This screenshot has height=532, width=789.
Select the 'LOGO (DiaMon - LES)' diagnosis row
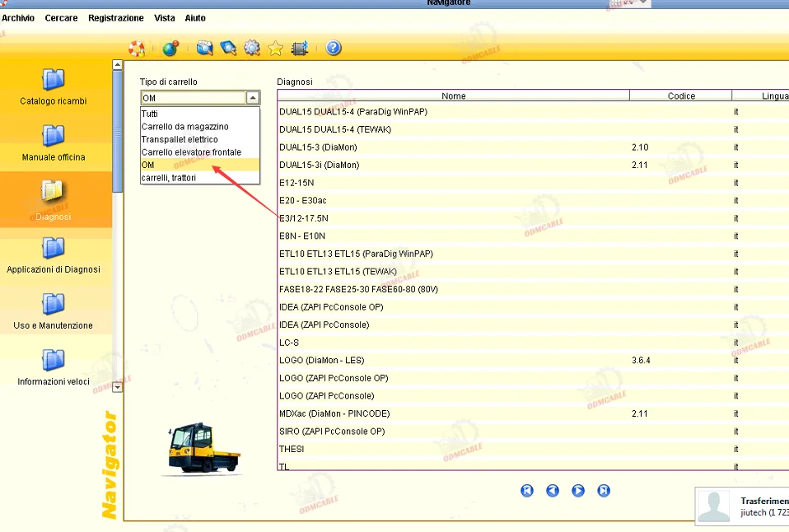321,361
